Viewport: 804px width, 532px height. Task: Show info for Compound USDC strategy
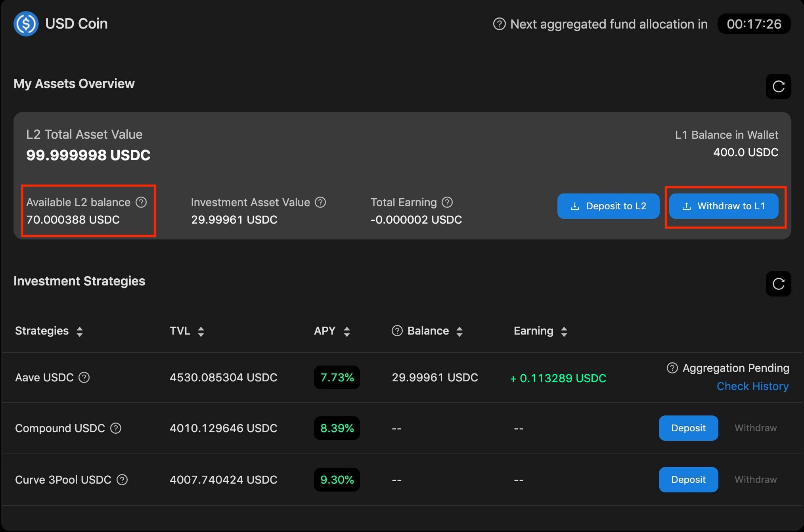click(x=116, y=428)
